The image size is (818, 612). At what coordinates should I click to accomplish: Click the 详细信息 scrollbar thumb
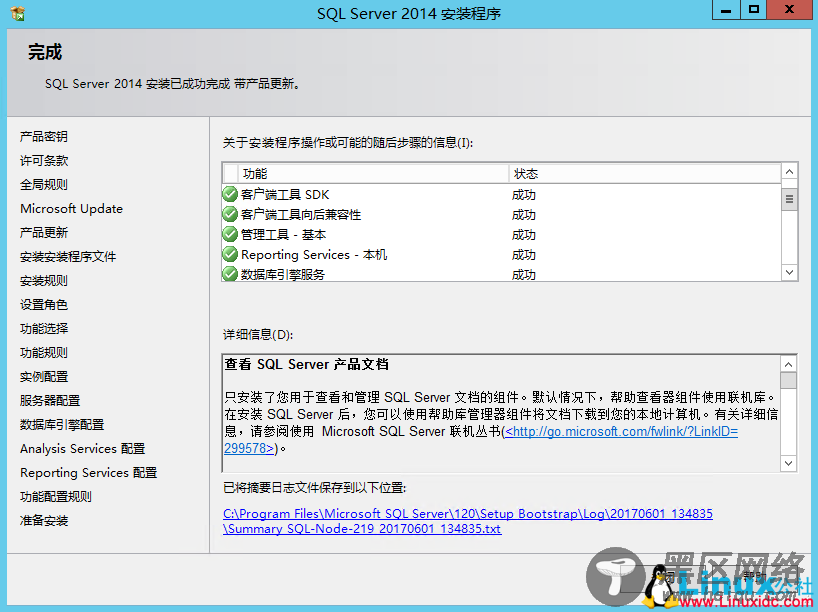pos(788,380)
